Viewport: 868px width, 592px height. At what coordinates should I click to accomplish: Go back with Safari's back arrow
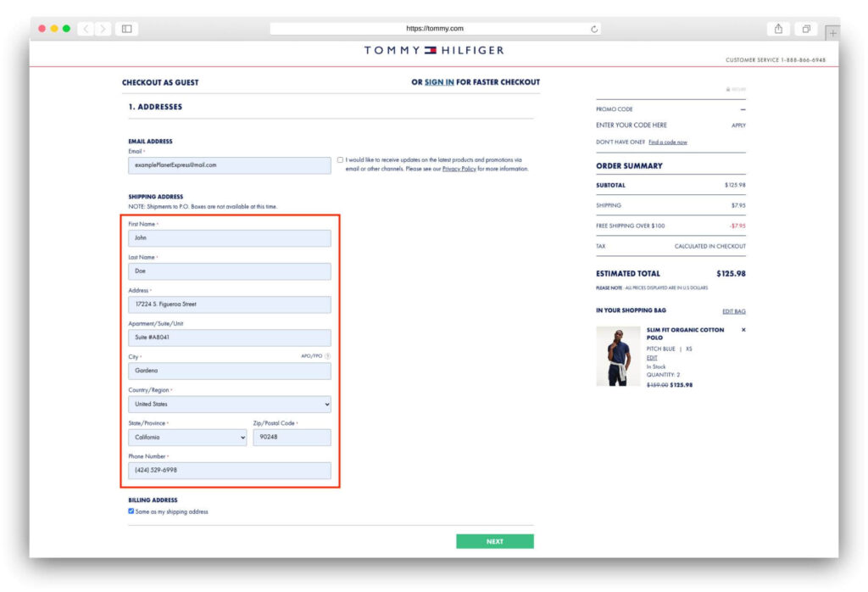point(86,29)
